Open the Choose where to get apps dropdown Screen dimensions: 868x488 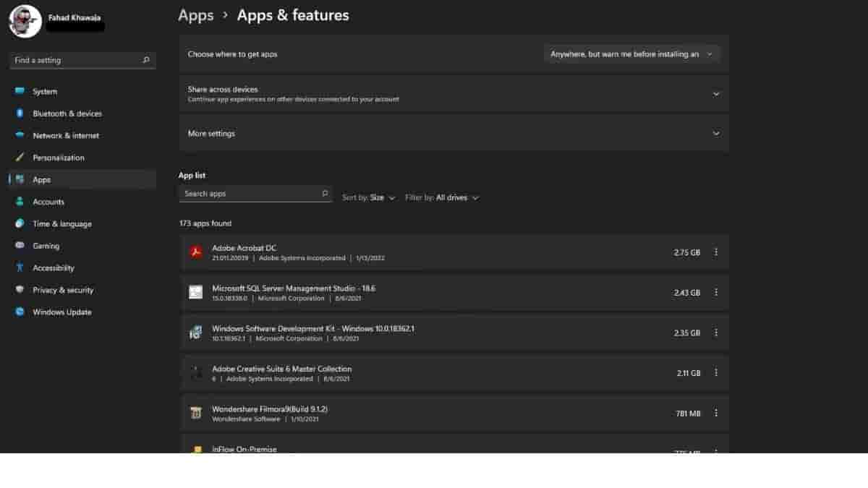click(x=631, y=54)
